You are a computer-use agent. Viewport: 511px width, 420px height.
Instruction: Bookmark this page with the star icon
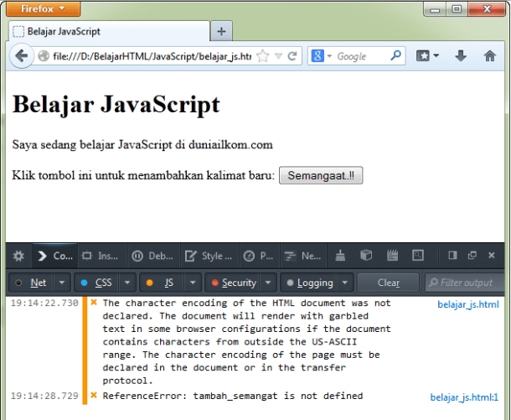(263, 56)
